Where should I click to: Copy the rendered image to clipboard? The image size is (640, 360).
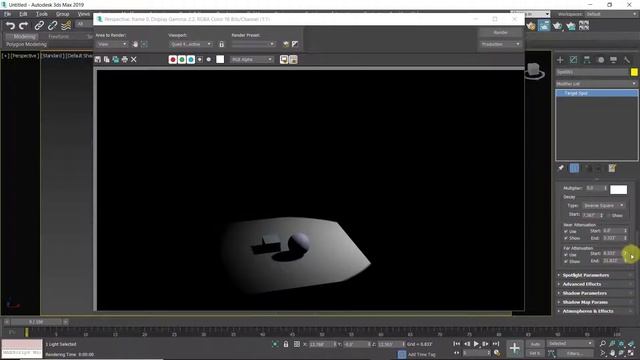(107, 60)
